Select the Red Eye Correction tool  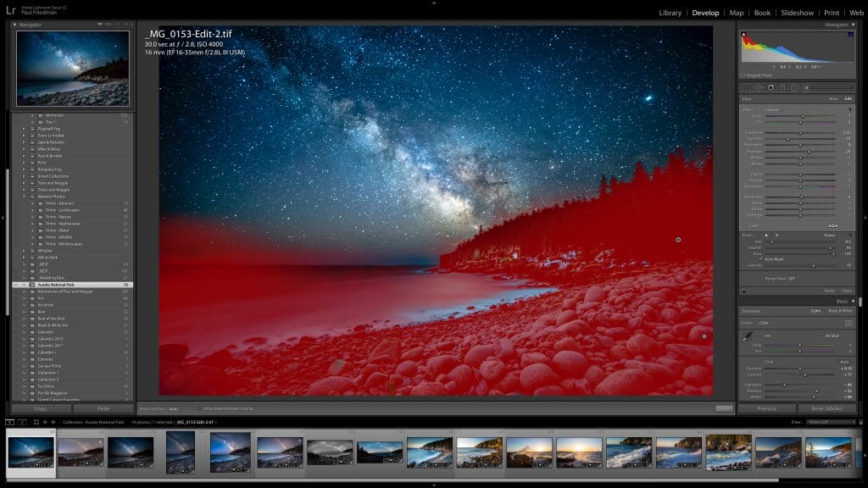(x=771, y=87)
